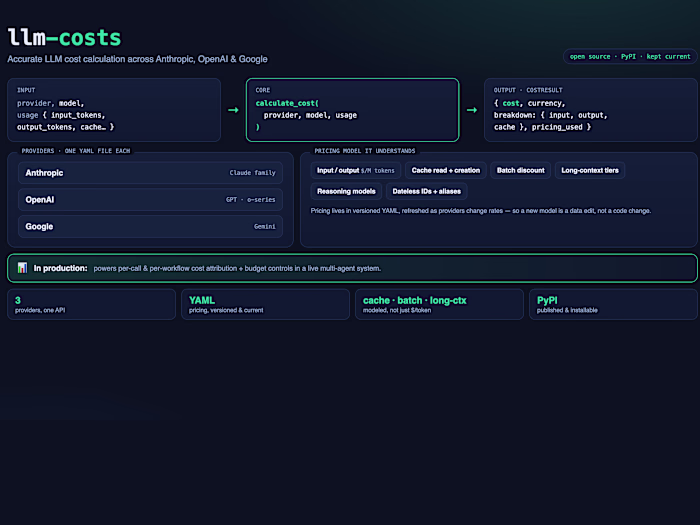Image resolution: width=700 pixels, height=525 pixels.
Task: Select the Long-context tiers chip
Action: (590, 171)
